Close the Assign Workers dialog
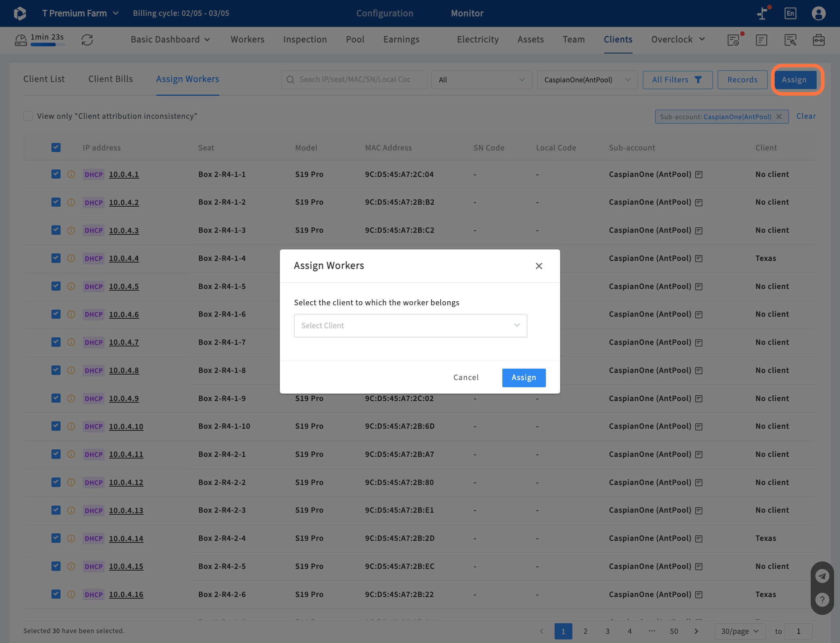 tap(539, 266)
